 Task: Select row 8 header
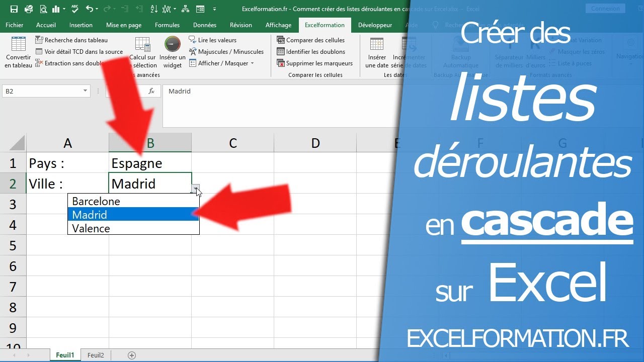pyautogui.click(x=13, y=307)
